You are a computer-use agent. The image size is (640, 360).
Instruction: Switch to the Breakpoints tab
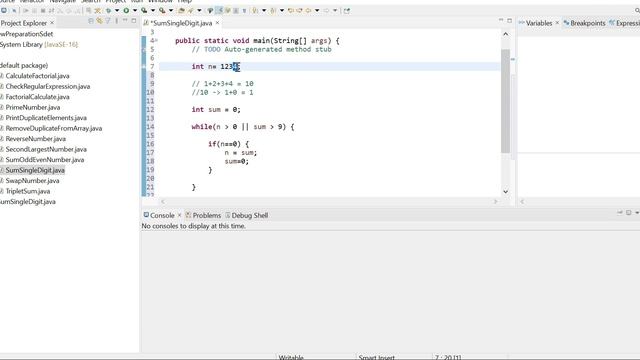click(584, 23)
